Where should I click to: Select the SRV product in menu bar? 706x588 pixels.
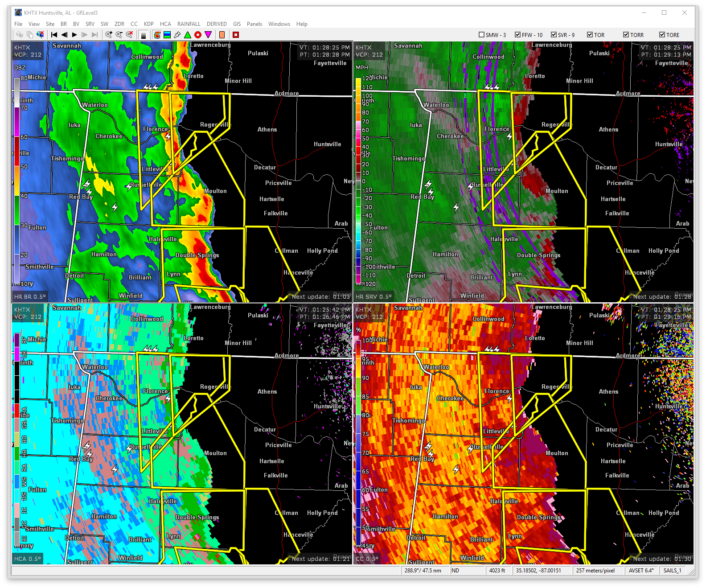[90, 24]
